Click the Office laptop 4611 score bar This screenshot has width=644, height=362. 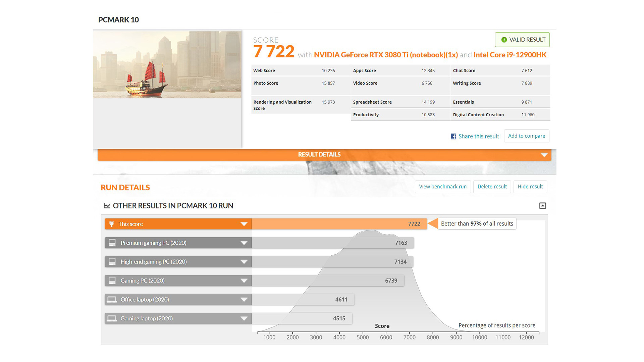(303, 300)
